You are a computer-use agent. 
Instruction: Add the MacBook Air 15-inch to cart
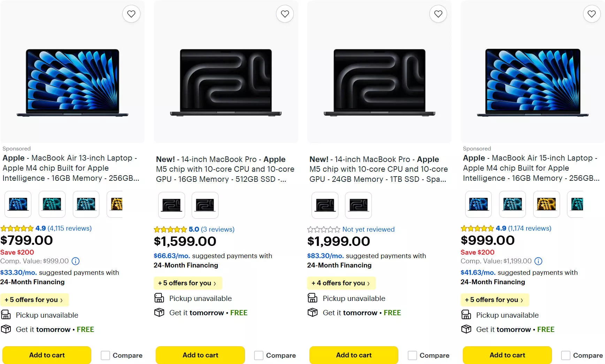pyautogui.click(x=507, y=355)
